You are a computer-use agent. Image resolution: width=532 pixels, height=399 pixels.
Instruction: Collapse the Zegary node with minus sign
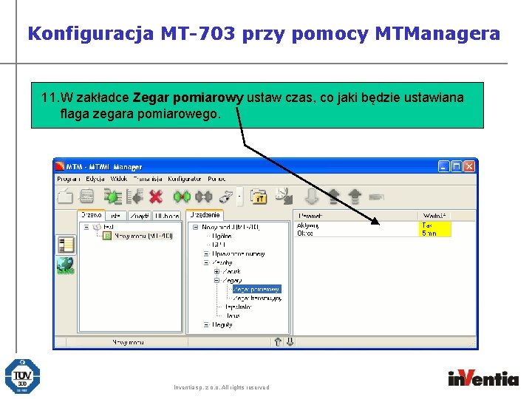[216, 280]
